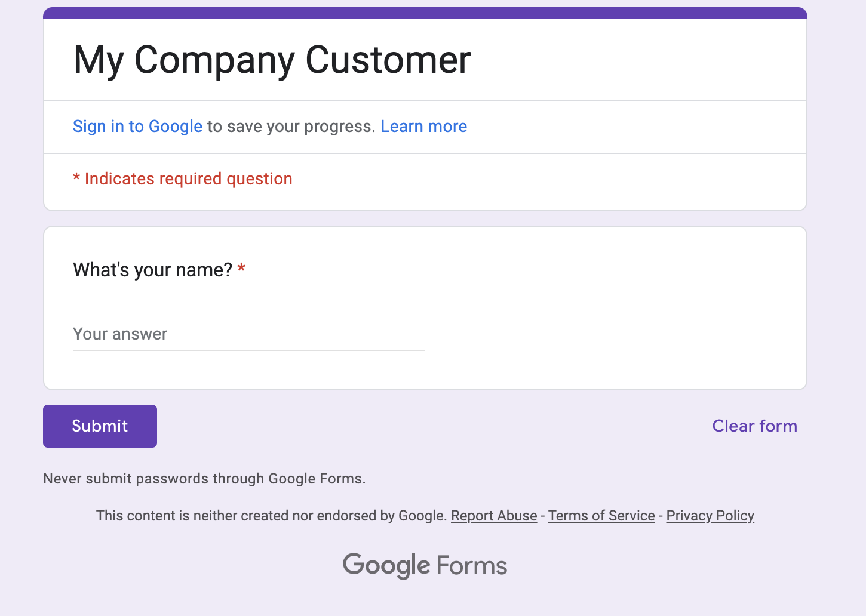Screen dimensions: 866x616
Task: Click the 'Never submit passwords' warning text
Action: 204,479
